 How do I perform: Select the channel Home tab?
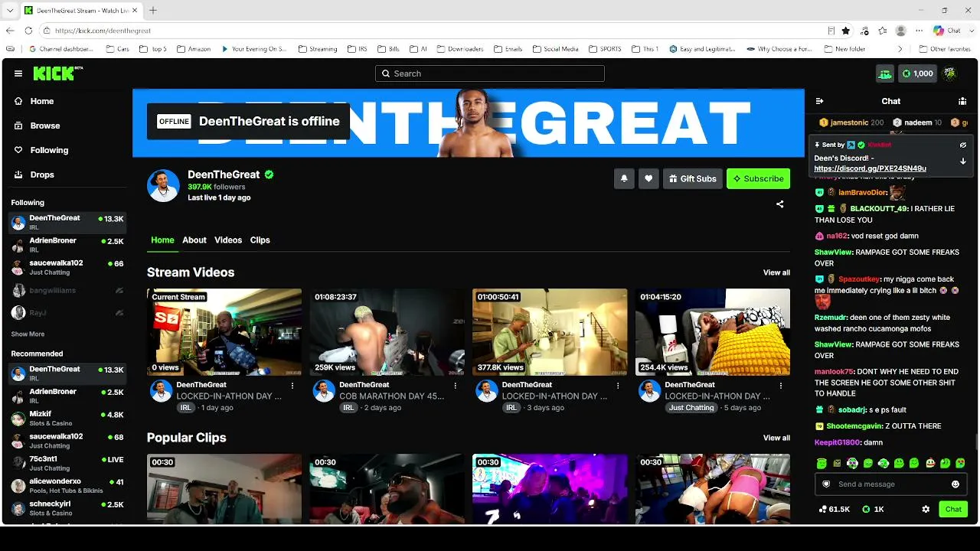point(162,240)
